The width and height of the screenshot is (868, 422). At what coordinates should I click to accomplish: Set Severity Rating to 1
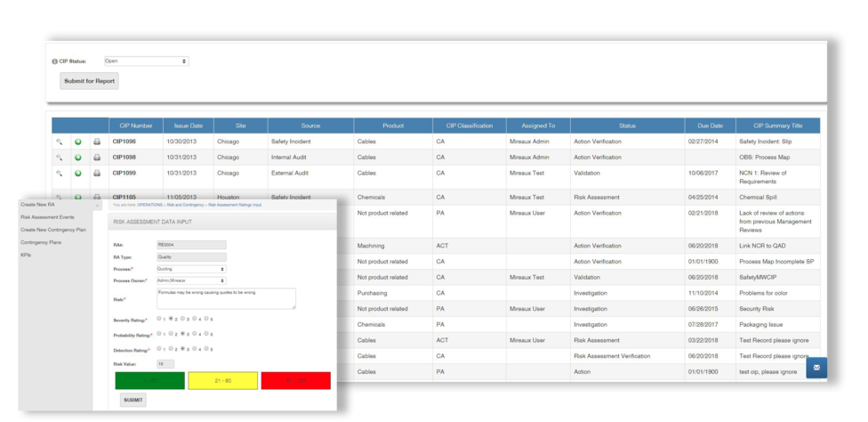[x=159, y=319]
